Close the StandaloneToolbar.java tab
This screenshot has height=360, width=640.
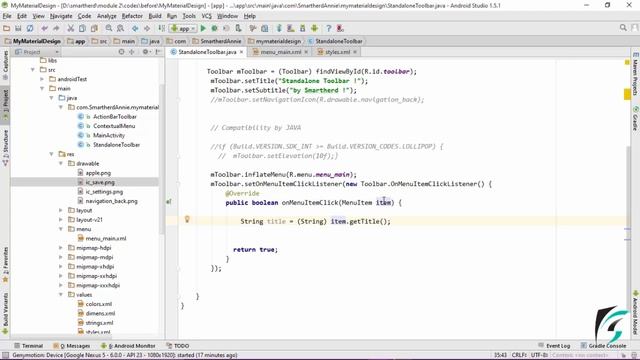242,52
